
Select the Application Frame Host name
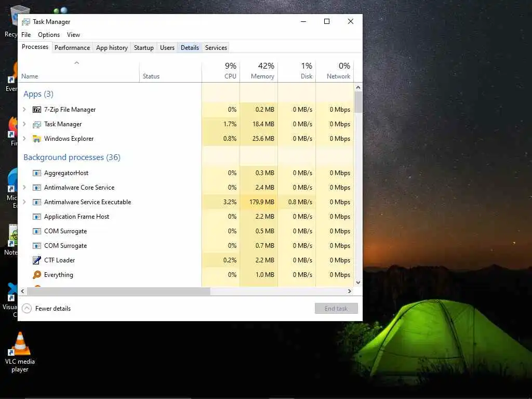(x=77, y=217)
